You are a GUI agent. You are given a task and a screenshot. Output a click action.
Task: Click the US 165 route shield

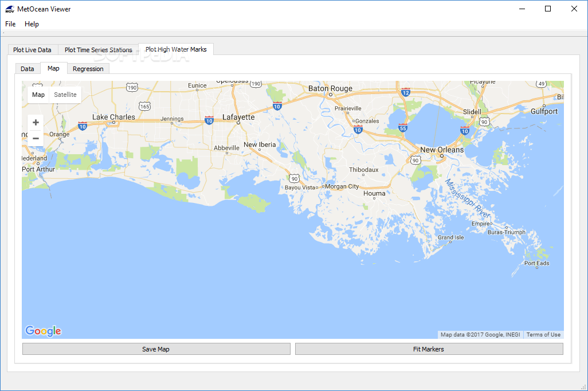(144, 107)
